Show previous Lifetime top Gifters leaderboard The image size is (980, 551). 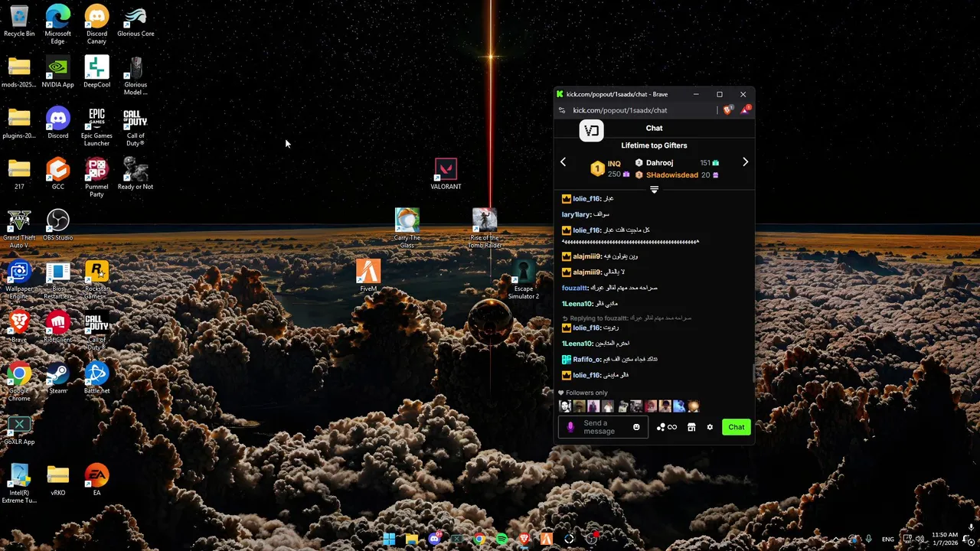pos(563,162)
